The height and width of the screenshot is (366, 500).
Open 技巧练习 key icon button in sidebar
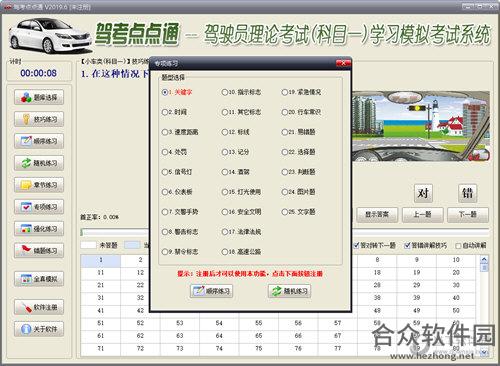tap(39, 119)
